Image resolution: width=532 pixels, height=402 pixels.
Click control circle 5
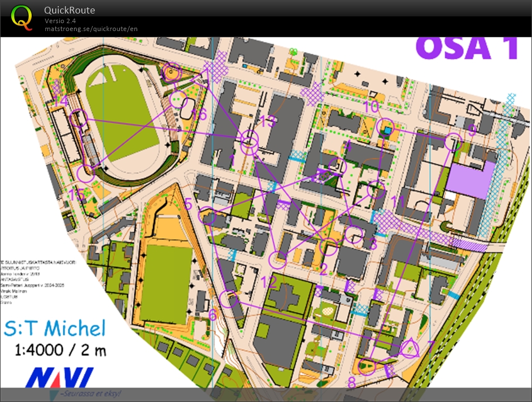pos(209,218)
